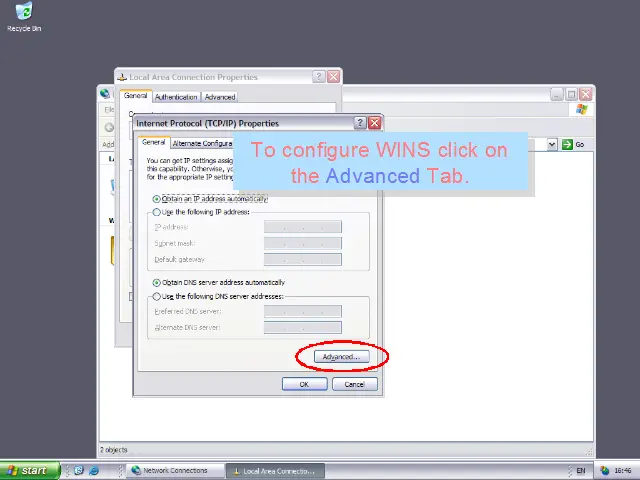
Task: Click the green Go arrow in Network Connections
Action: click(x=567, y=144)
